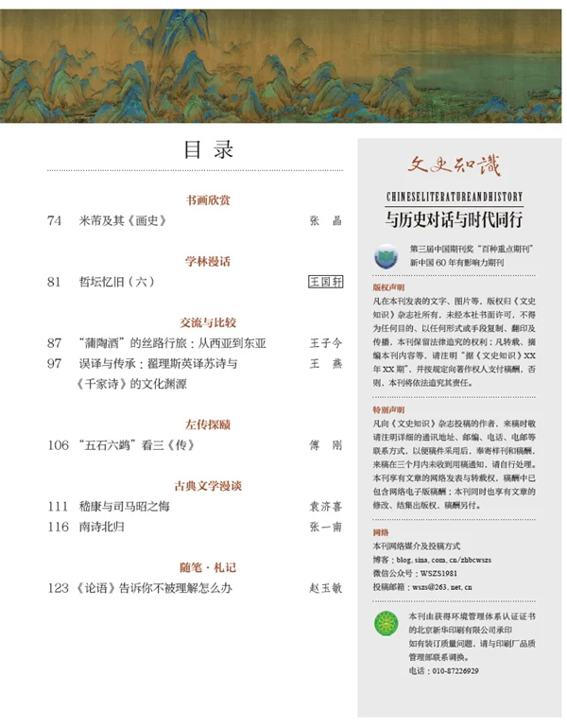567x728 pixels.
Task: Open the entry 嵇康与司马昭之悔
Action: [125, 507]
